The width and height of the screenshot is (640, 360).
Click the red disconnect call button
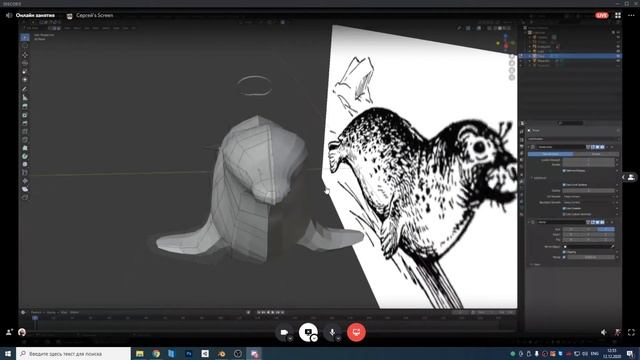click(x=356, y=332)
